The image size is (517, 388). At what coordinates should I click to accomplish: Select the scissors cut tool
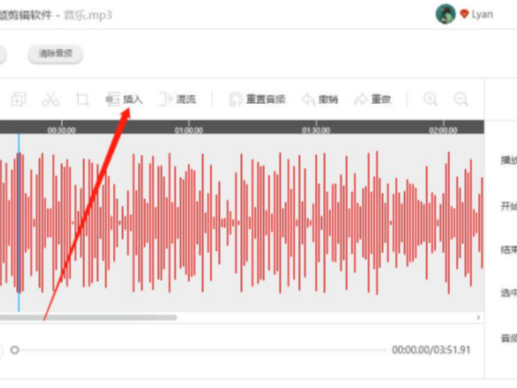tap(50, 99)
